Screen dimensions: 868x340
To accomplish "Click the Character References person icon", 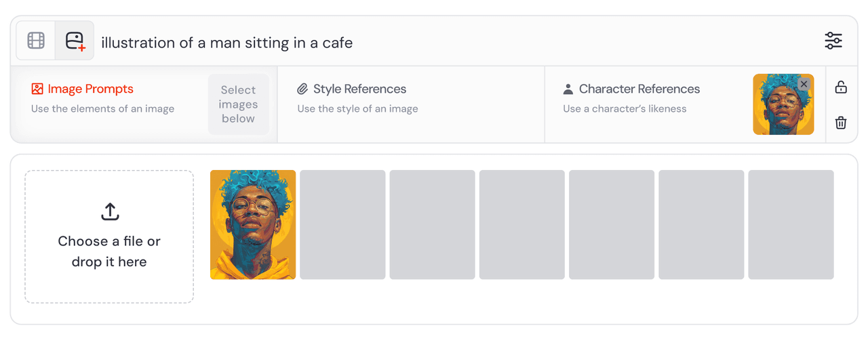I will click(x=568, y=89).
